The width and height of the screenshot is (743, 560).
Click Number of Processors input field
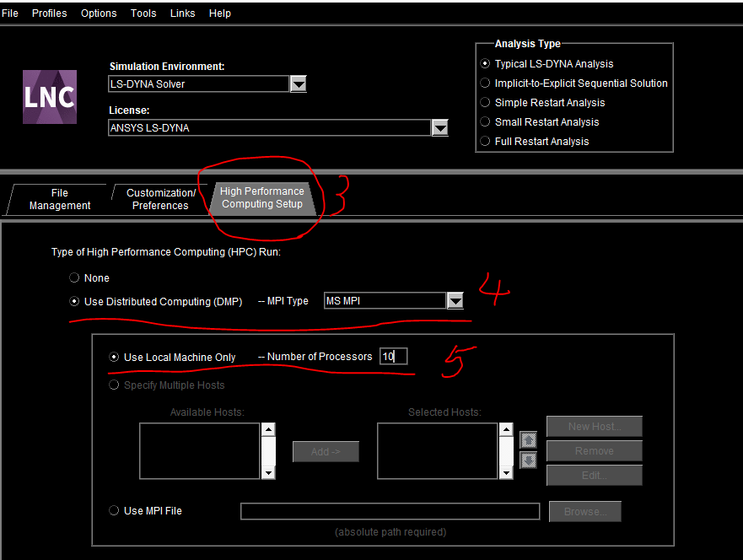(x=393, y=356)
